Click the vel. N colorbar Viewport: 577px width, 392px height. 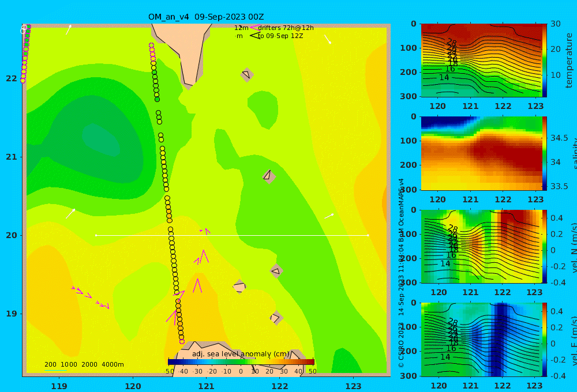point(545,246)
